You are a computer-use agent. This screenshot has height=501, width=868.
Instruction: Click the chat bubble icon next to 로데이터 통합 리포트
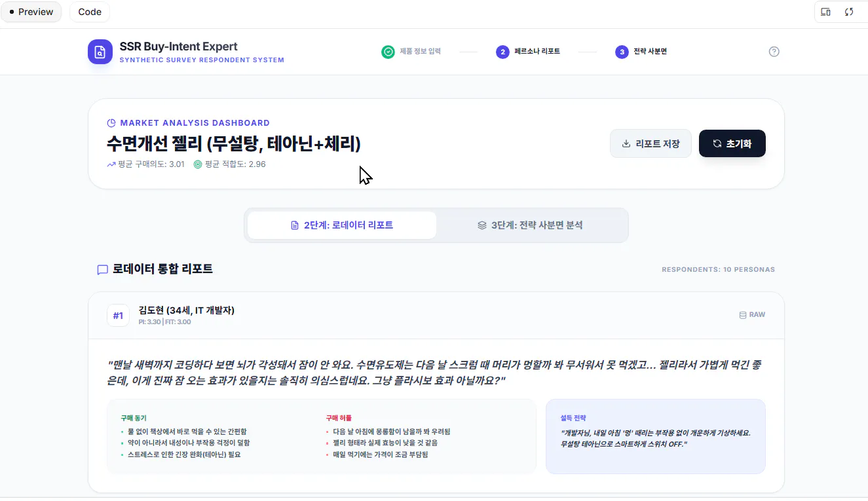click(102, 269)
